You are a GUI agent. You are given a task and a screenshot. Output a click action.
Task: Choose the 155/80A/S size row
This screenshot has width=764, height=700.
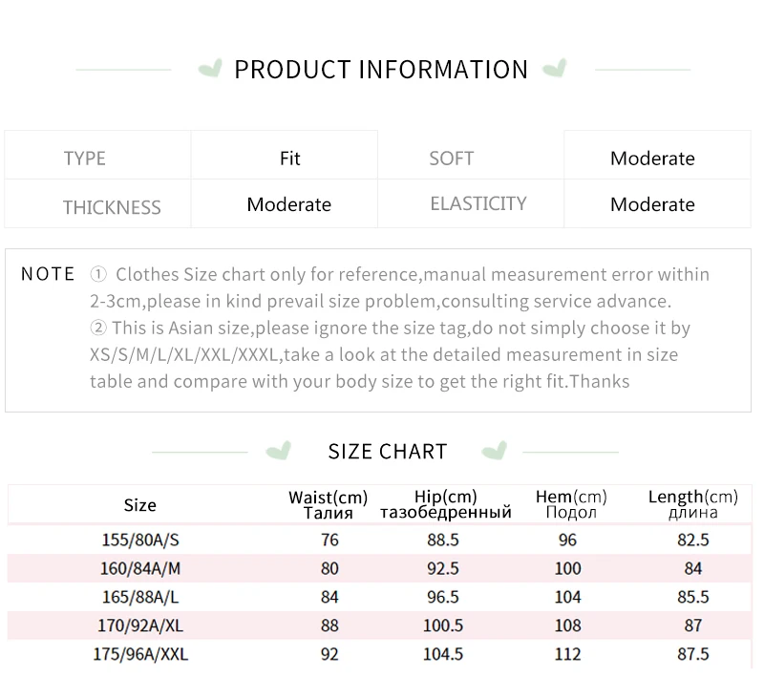379,540
